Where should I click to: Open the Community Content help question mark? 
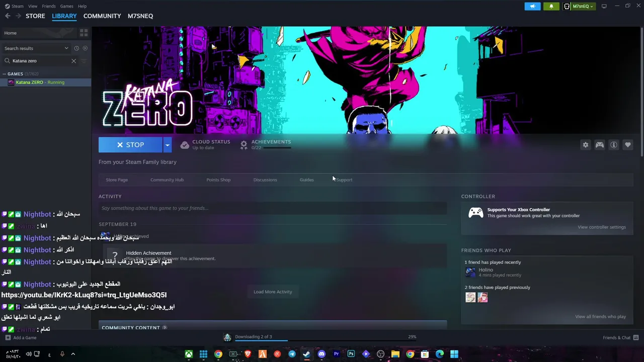[x=165, y=328]
